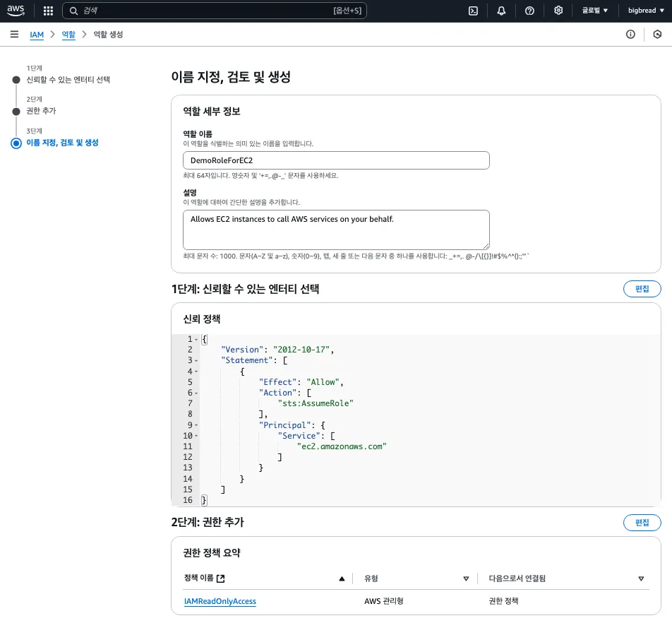Sort by 정책 이름 ascending arrow

(342, 578)
